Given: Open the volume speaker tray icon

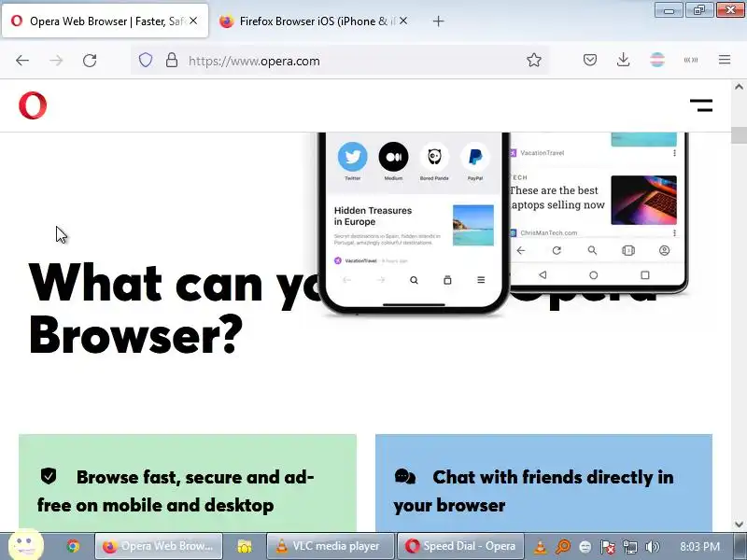Looking at the screenshot, I should tap(652, 547).
